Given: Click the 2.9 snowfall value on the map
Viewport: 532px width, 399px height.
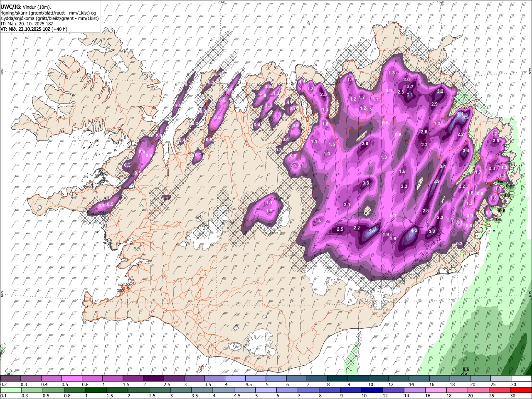Looking at the screenshot, I should [434, 104].
